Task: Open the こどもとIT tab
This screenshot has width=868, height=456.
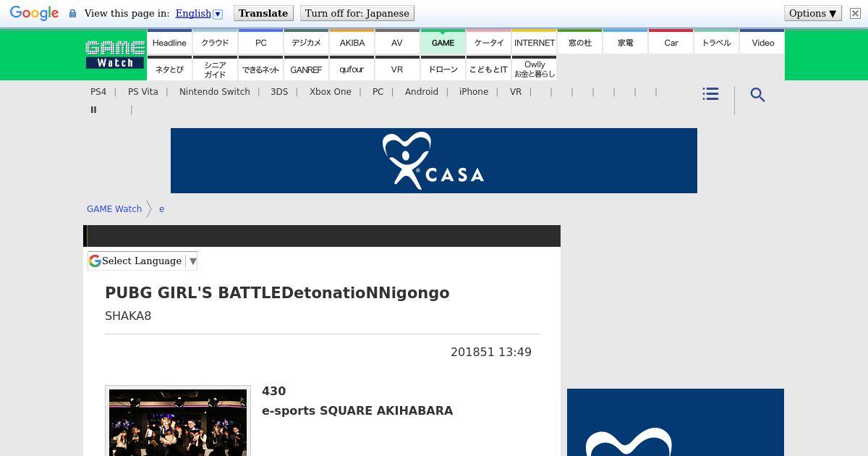Action: point(488,69)
